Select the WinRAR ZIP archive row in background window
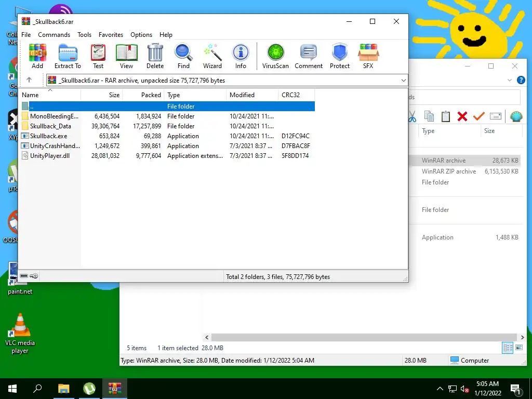The image size is (532, 399). pyautogui.click(x=465, y=171)
